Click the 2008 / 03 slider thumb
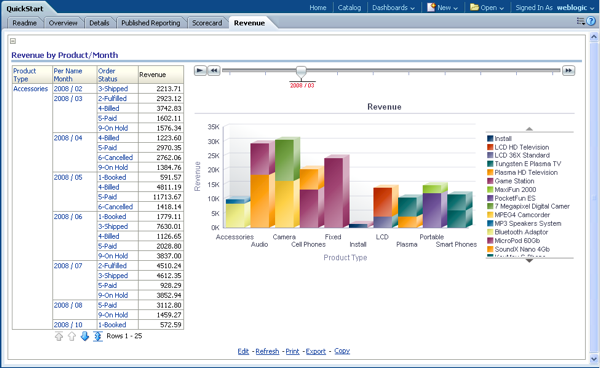600x368 pixels. tap(301, 72)
